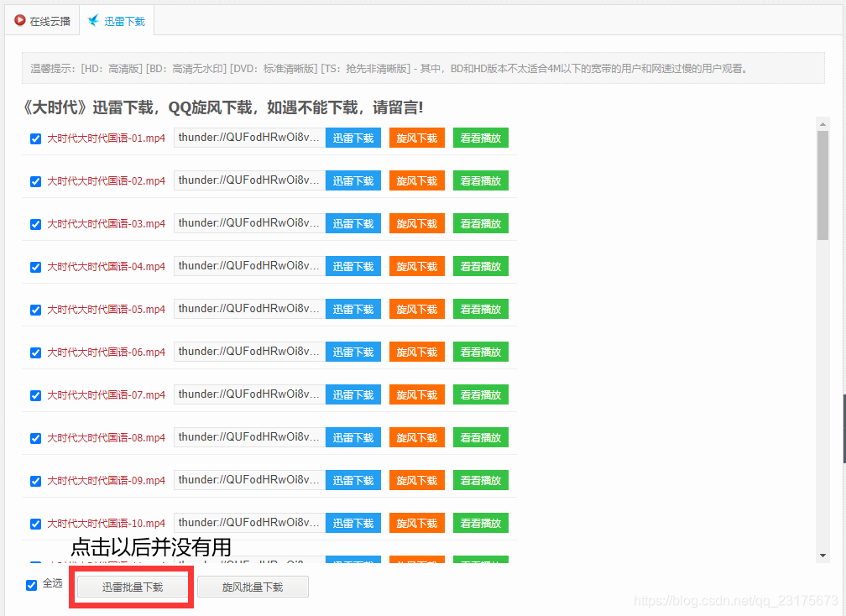The height and width of the screenshot is (616, 846).
Task: Click 看看播放 for episode 02
Action: (481, 180)
